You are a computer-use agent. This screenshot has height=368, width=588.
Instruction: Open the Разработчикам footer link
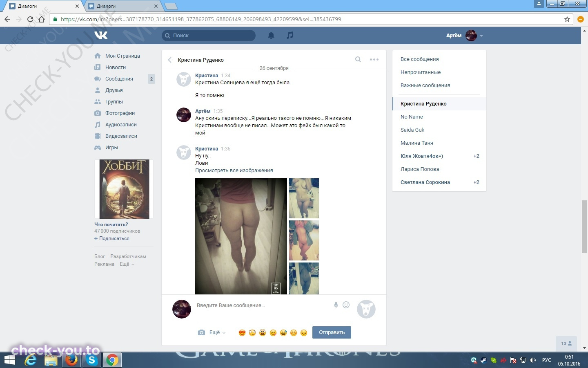coord(128,256)
